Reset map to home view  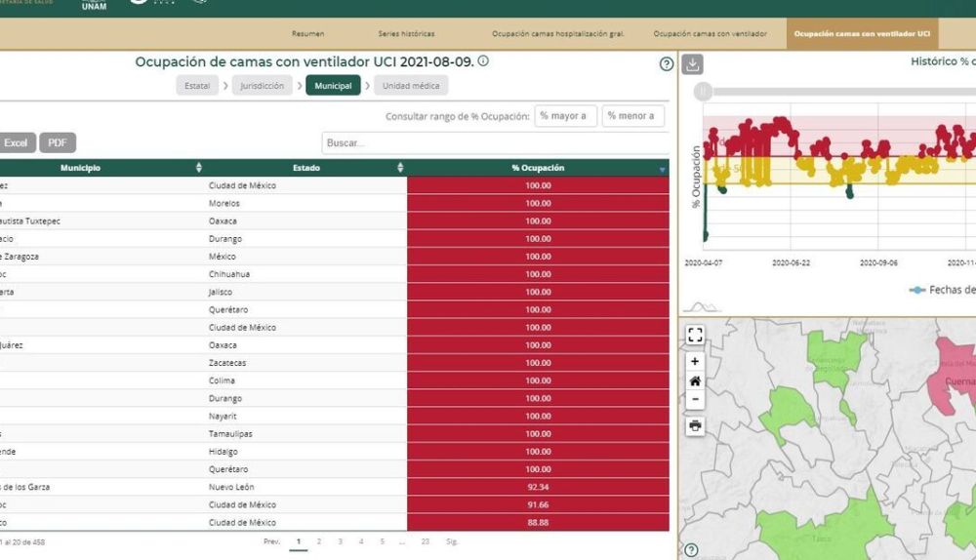click(695, 380)
